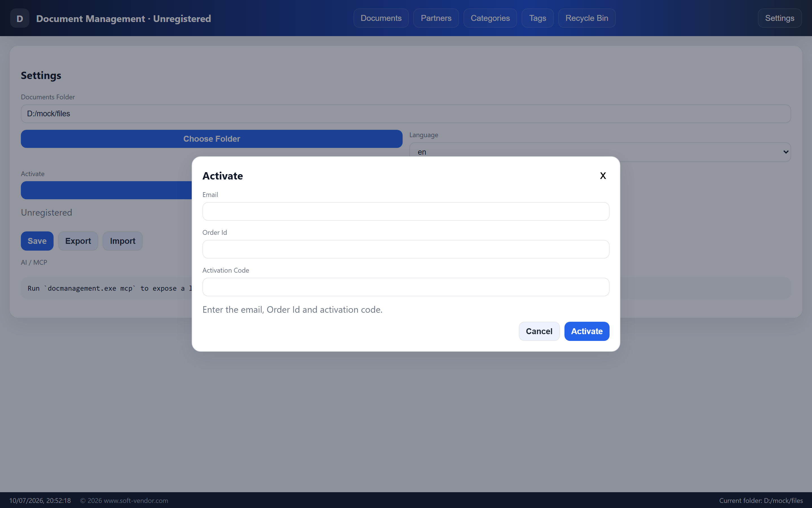812x508 pixels.
Task: Click the blue button under Activate label
Action: coord(106,190)
